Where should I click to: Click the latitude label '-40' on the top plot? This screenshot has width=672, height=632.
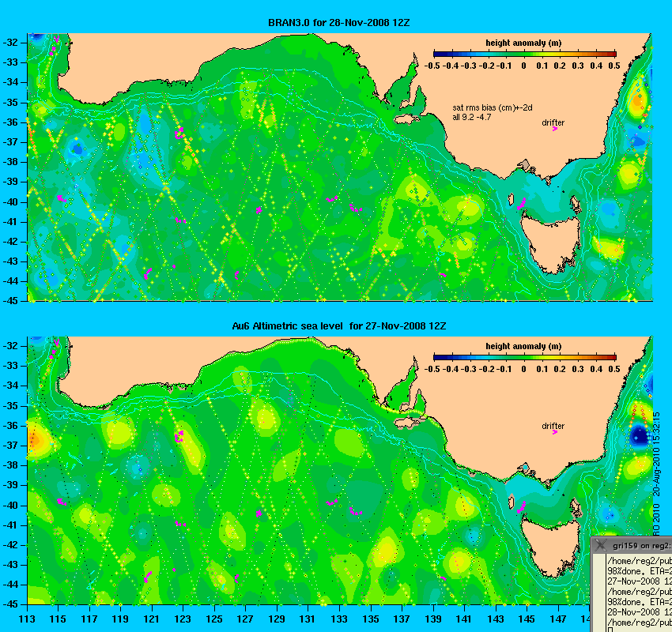[x=10, y=201]
